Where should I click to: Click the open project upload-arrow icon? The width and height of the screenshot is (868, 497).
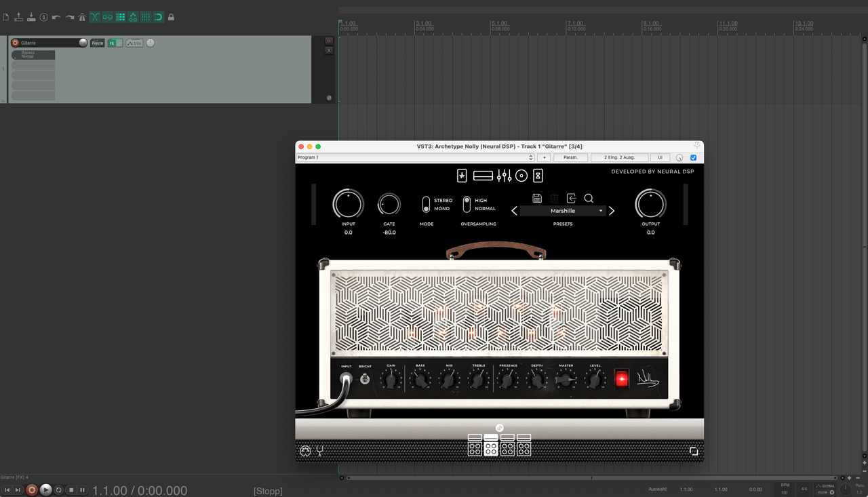coord(19,17)
